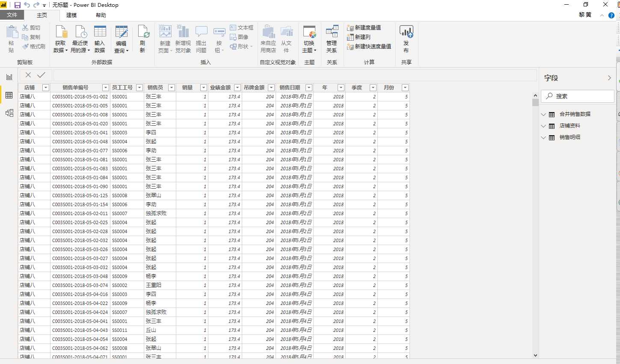Image resolution: width=620 pixels, height=364 pixels.
Task: Open the 店铺 column filter dropdown
Action: [x=46, y=88]
